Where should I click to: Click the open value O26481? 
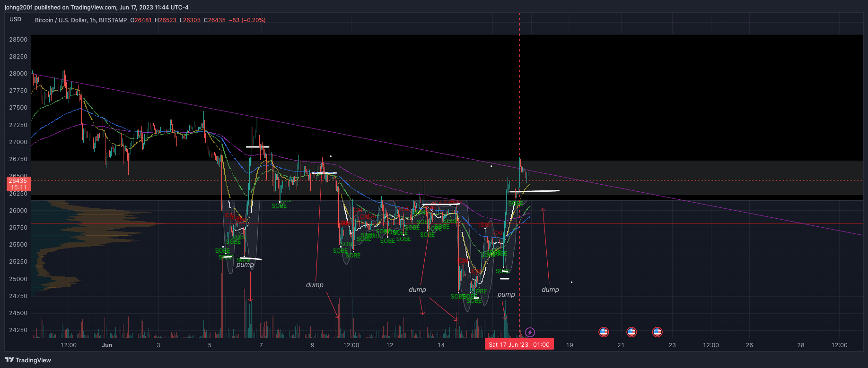click(x=141, y=20)
